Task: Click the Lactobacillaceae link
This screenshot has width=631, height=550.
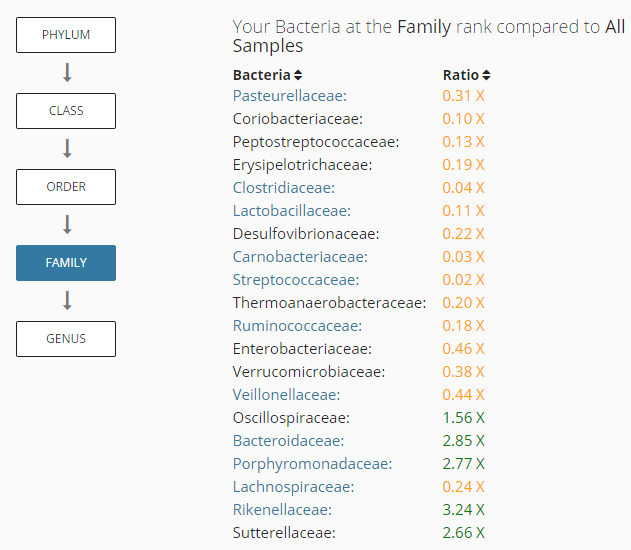Action: pos(291,211)
